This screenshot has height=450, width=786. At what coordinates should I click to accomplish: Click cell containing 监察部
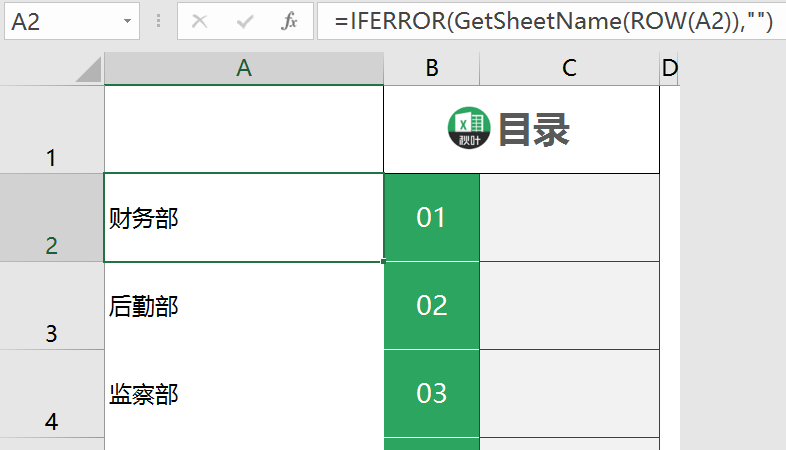(x=244, y=394)
